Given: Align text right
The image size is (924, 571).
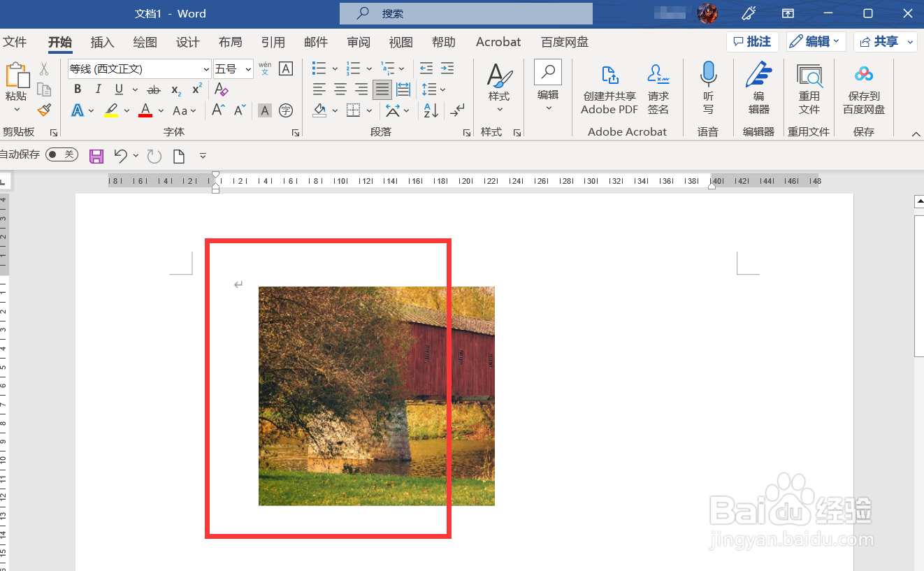Looking at the screenshot, I should tap(361, 89).
